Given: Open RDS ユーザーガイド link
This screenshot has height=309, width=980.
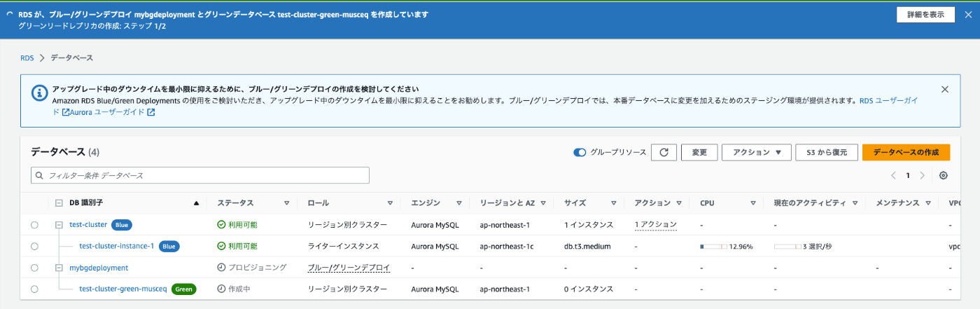Looking at the screenshot, I should click(888, 101).
